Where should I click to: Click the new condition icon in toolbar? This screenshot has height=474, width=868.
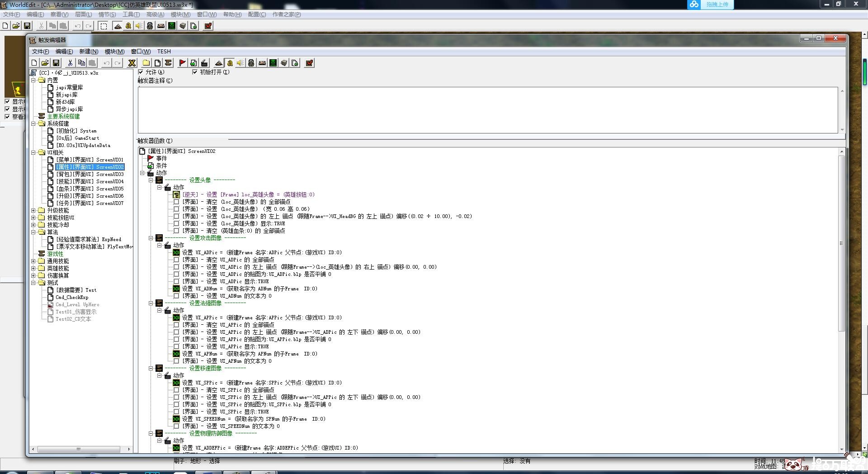[x=193, y=63]
